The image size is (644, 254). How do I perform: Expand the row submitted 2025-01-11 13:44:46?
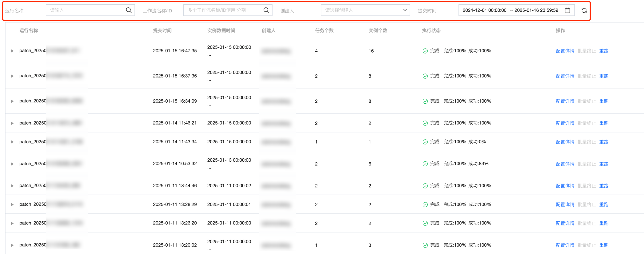tap(12, 186)
